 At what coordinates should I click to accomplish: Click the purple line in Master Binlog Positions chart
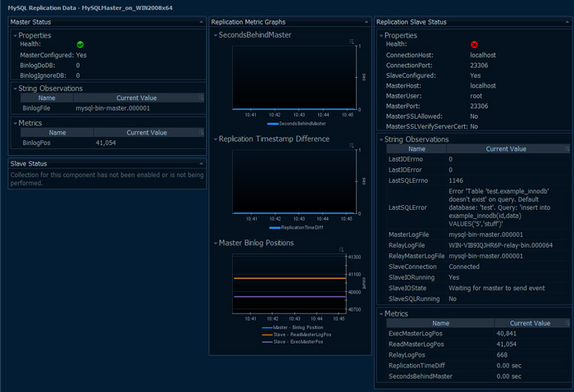(x=289, y=297)
